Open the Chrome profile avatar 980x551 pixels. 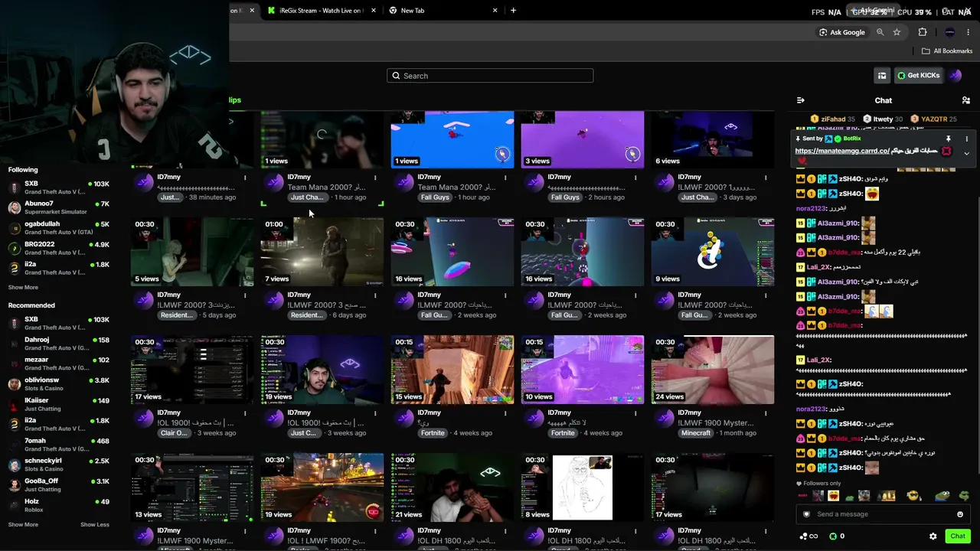click(x=950, y=32)
